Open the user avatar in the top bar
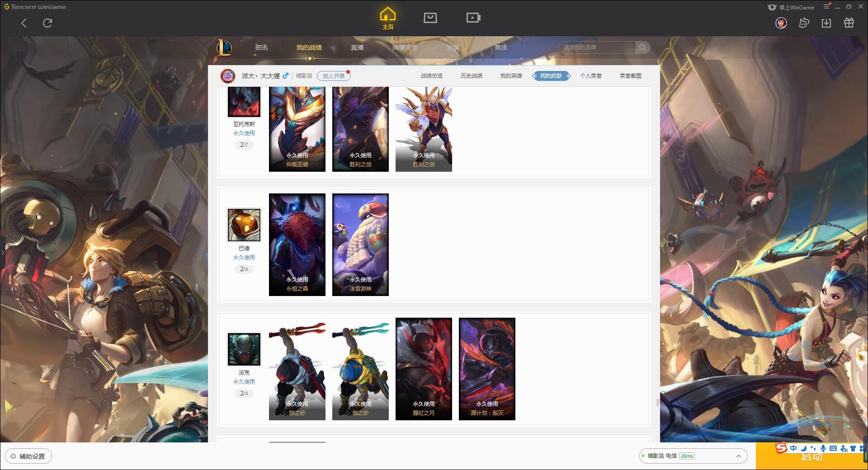 coord(781,23)
